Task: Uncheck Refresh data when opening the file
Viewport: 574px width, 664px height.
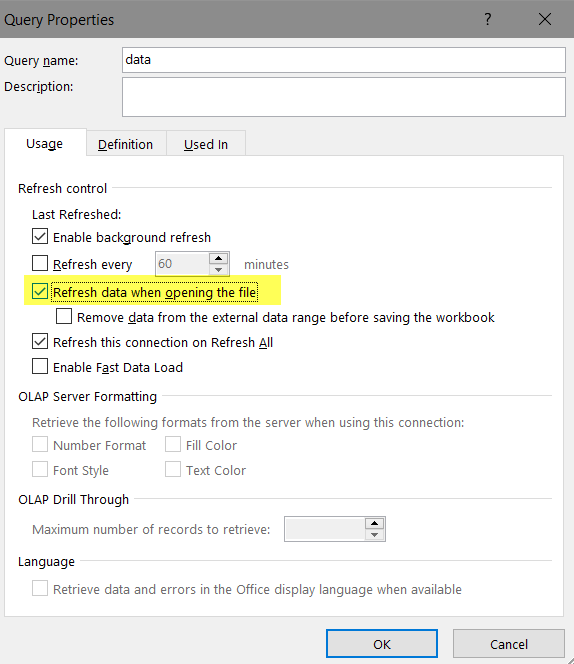Action: click(x=40, y=291)
